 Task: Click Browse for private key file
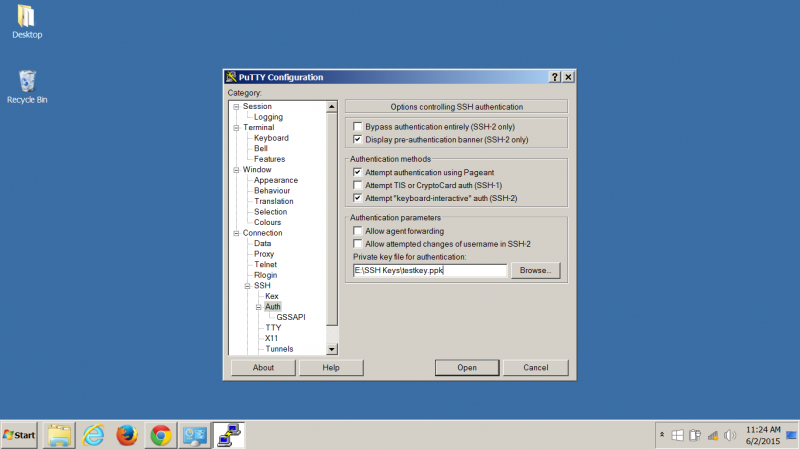coord(535,270)
